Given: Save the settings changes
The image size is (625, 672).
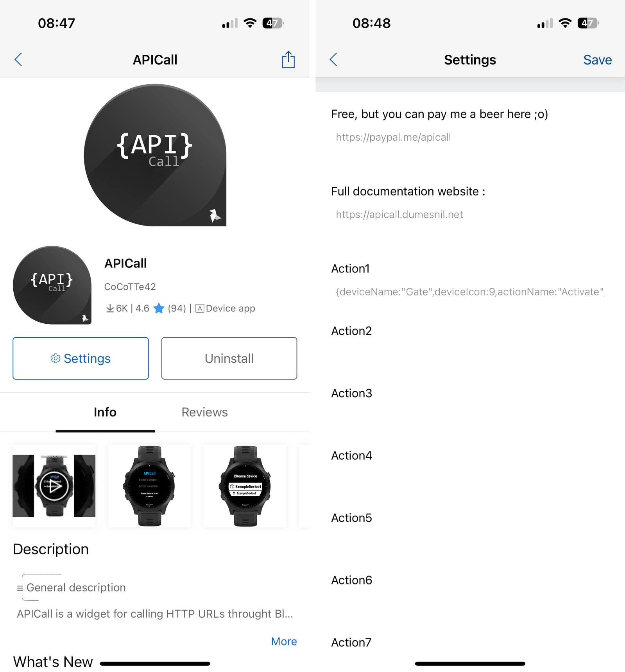Looking at the screenshot, I should tap(597, 60).
